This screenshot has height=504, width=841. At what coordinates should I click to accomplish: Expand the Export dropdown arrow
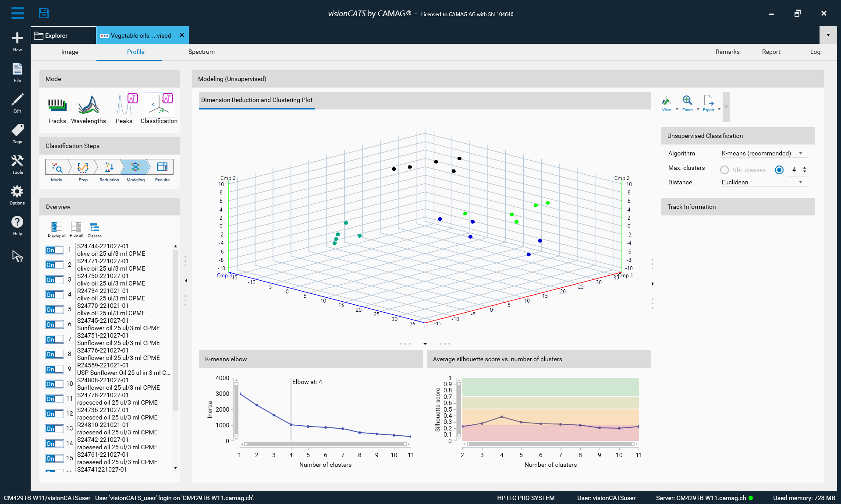(719, 109)
